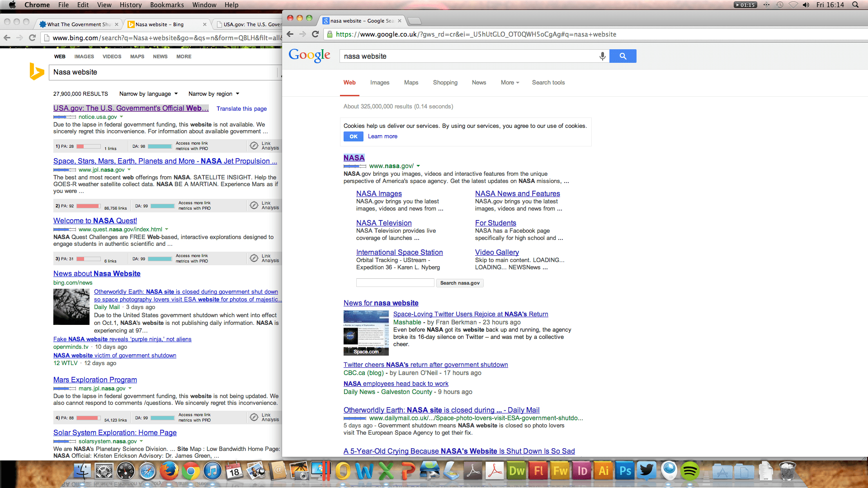The height and width of the screenshot is (488, 868).
Task: Open the Chrome History menu
Action: [131, 5]
